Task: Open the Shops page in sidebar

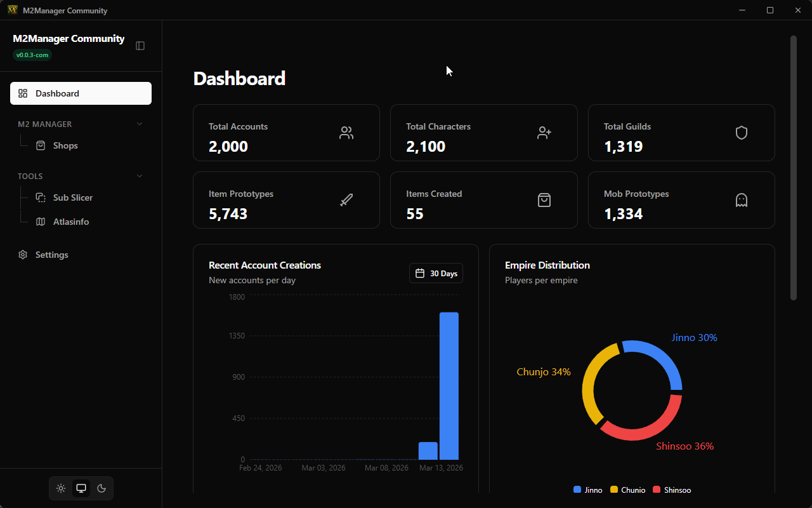Action: [x=65, y=145]
